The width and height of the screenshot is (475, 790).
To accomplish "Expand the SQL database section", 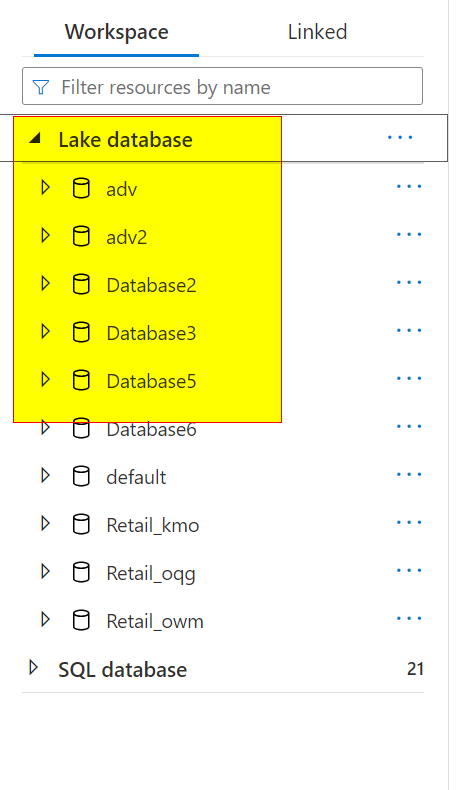I will [34, 668].
